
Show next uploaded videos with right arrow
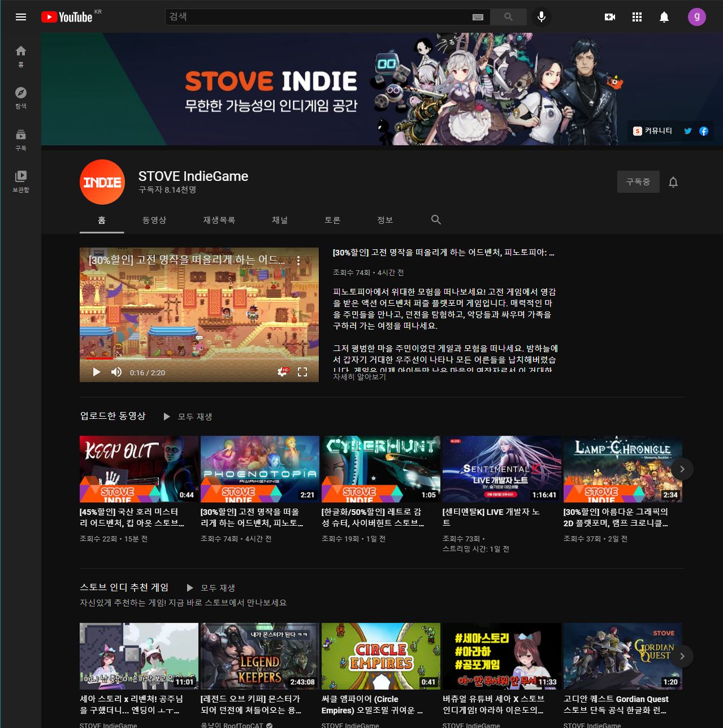[682, 469]
